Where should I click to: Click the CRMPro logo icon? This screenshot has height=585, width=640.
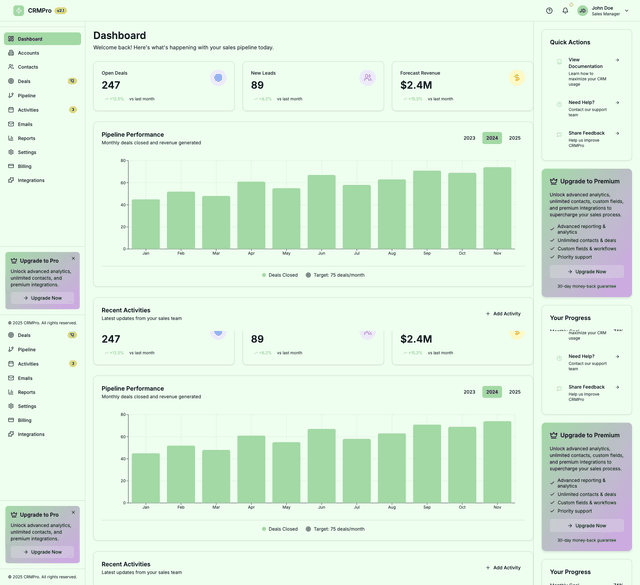[x=18, y=10]
